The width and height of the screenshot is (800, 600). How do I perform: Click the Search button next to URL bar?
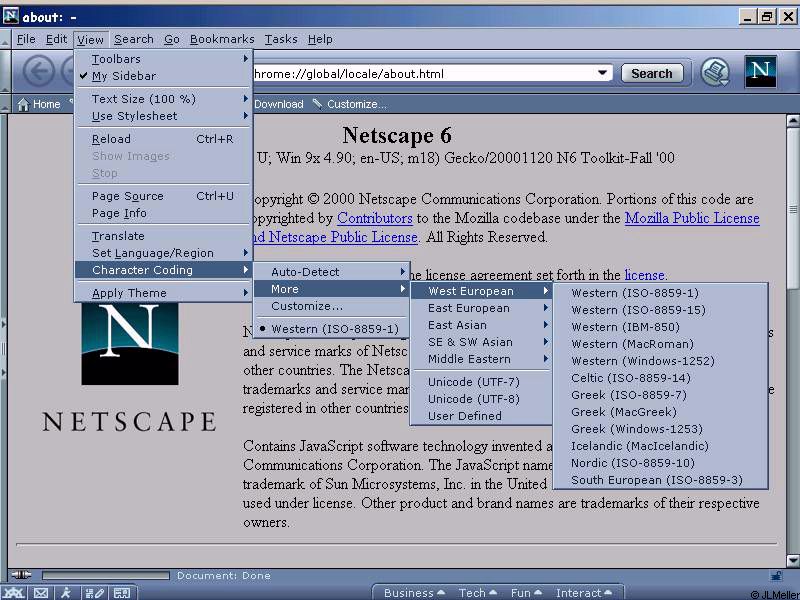pos(652,73)
